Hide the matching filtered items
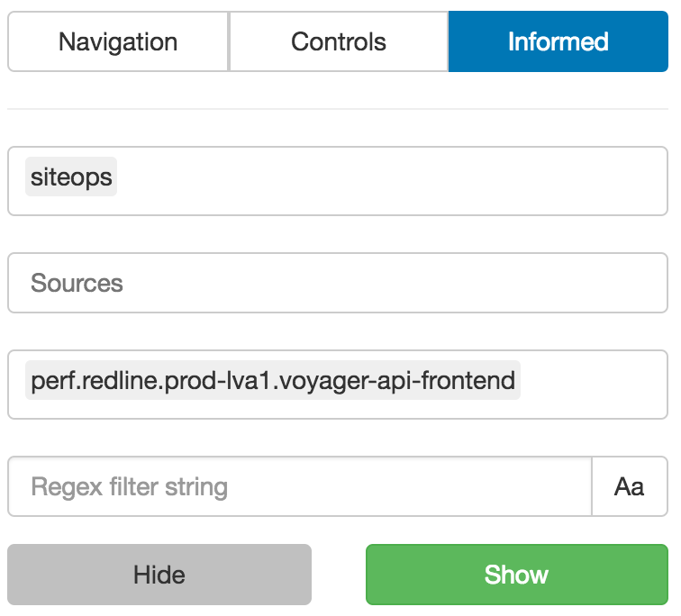The width and height of the screenshot is (681, 616). [159, 575]
